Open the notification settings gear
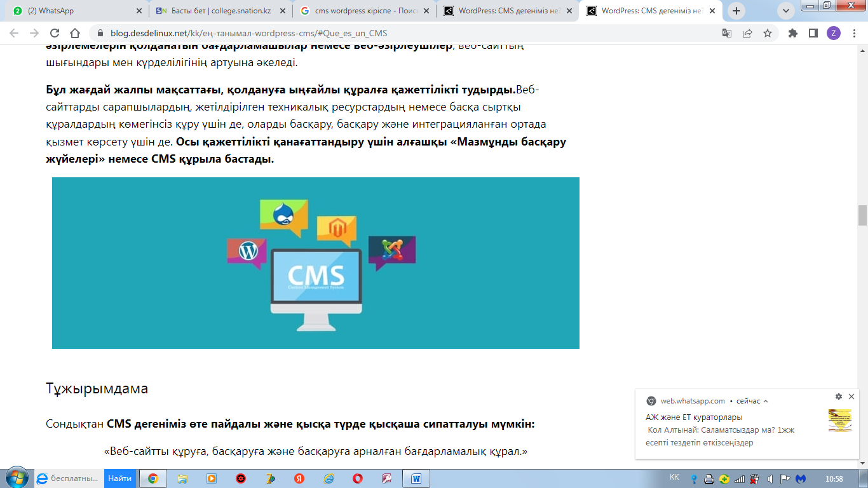The height and width of the screenshot is (488, 868). point(838,396)
